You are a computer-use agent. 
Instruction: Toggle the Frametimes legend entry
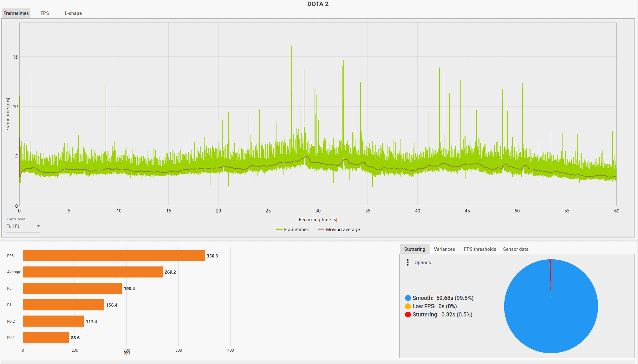(292, 230)
